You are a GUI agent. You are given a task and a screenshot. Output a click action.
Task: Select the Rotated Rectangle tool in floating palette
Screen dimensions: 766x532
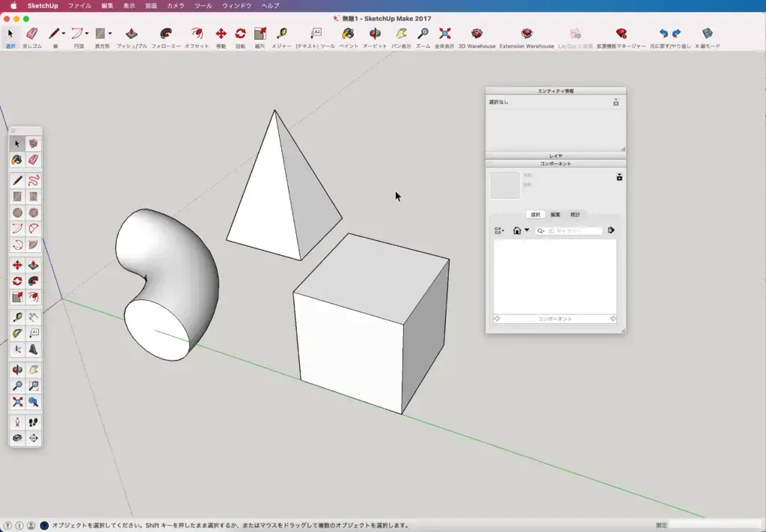tap(33, 197)
